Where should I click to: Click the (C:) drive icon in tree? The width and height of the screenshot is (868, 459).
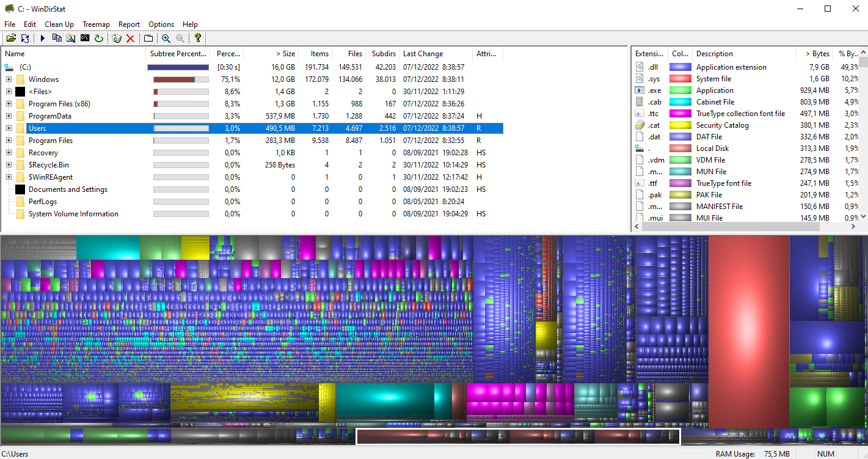coord(9,67)
